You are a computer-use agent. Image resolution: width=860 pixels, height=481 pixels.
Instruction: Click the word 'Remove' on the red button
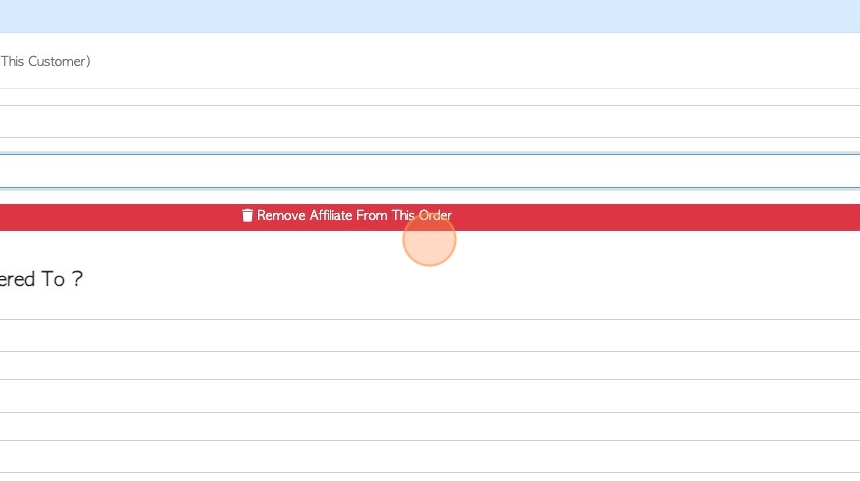point(281,216)
